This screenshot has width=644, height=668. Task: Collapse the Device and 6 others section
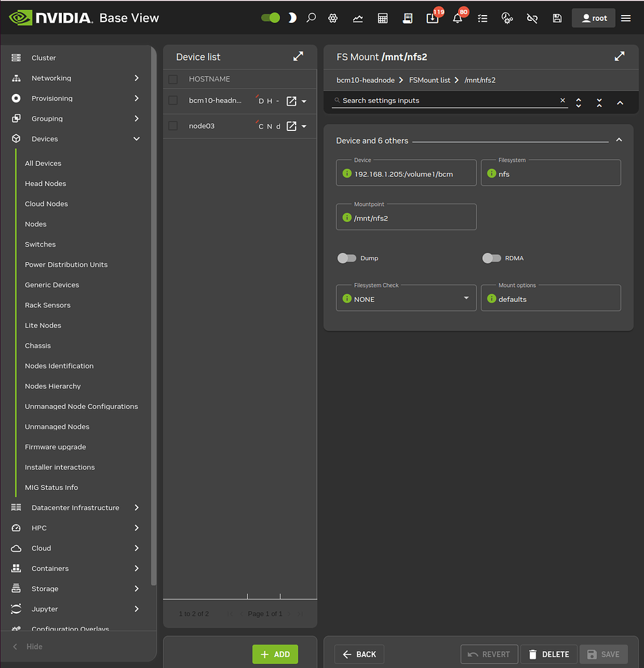(619, 139)
